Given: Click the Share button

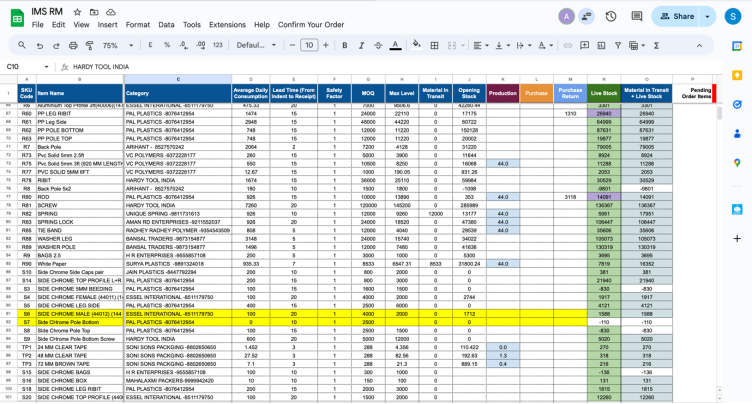Looking at the screenshot, I should coord(677,16).
